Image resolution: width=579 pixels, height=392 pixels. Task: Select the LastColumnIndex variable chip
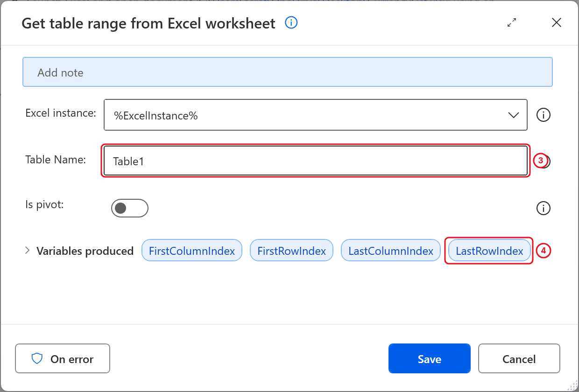pos(391,251)
